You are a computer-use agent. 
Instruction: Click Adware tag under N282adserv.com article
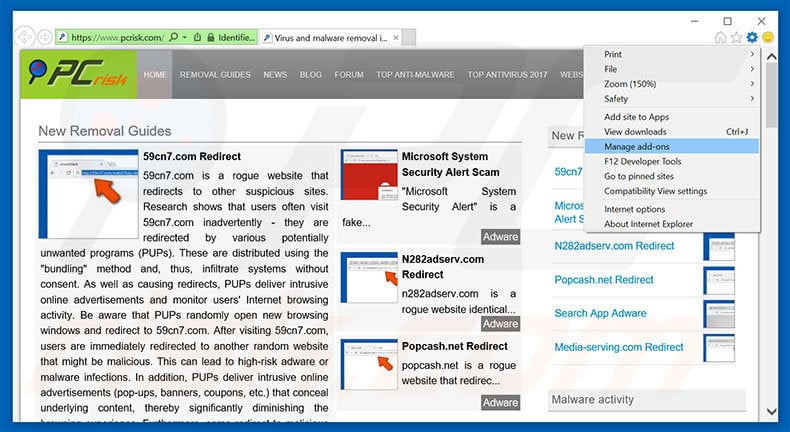pos(500,324)
